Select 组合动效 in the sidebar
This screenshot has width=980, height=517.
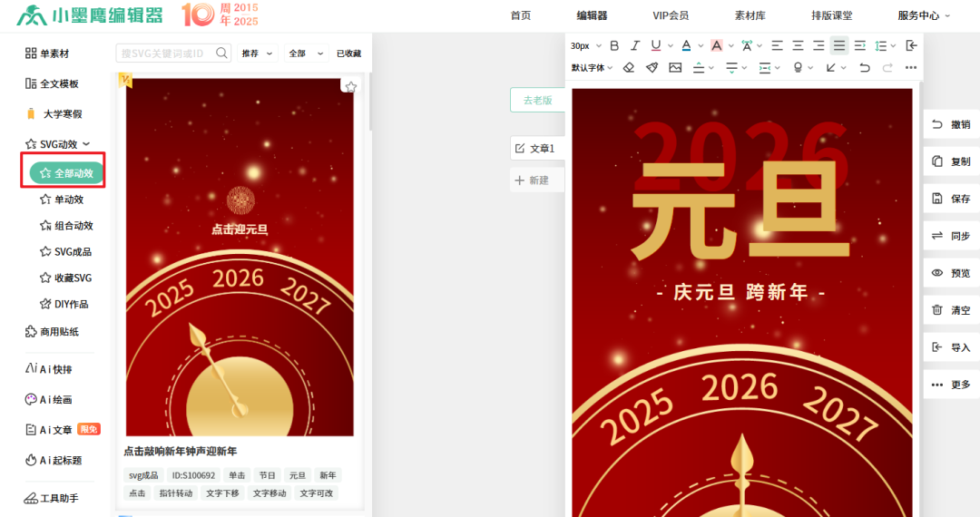pos(66,226)
